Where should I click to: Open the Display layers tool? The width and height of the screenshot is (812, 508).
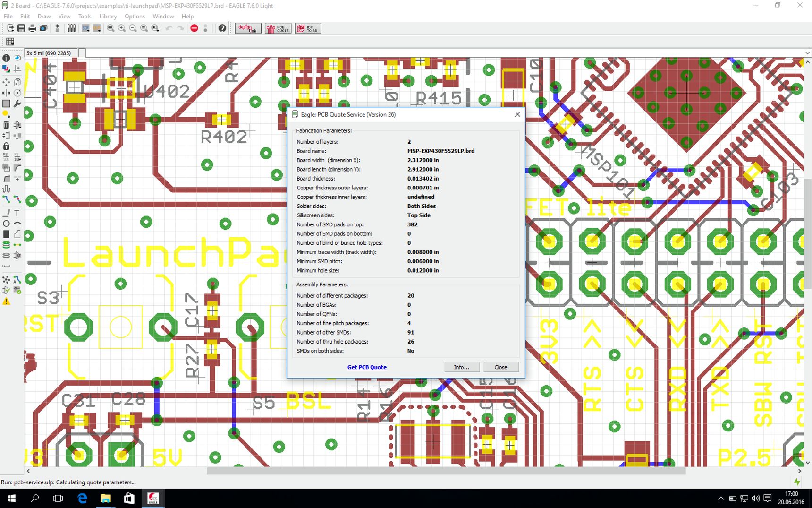tap(6, 69)
